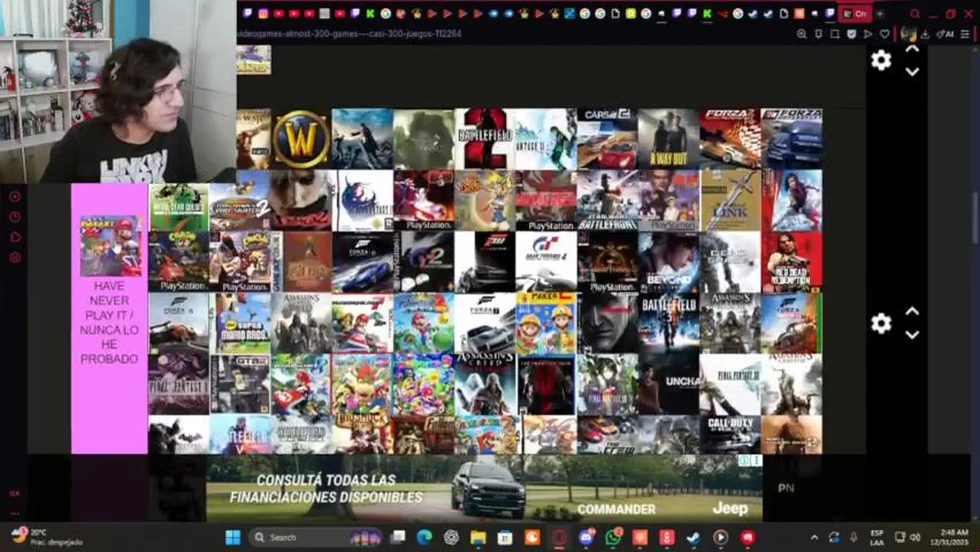This screenshot has width=980, height=552.
Task: Open the clock showing 2:48 AM
Action: (950, 537)
